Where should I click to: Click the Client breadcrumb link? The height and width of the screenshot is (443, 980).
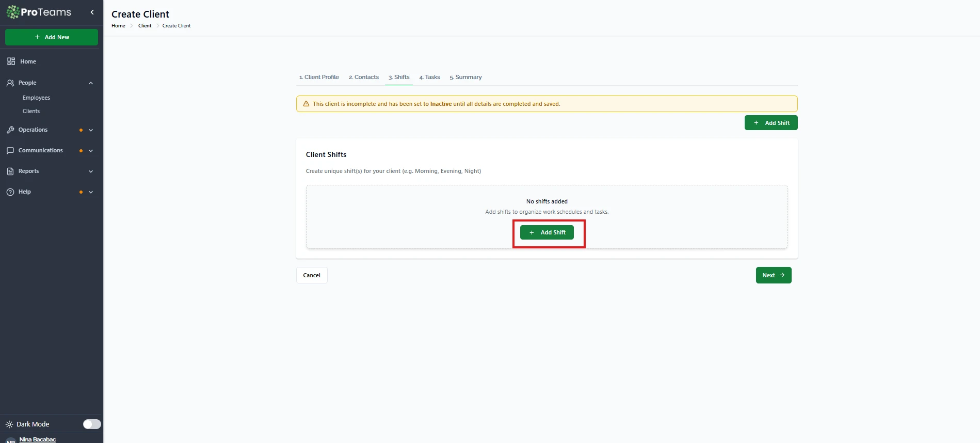(144, 26)
